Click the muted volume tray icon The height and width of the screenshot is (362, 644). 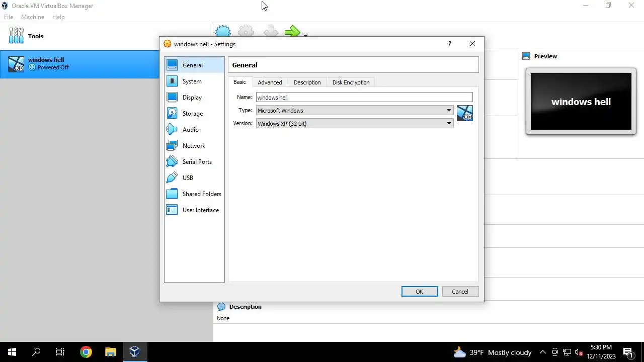click(x=579, y=352)
